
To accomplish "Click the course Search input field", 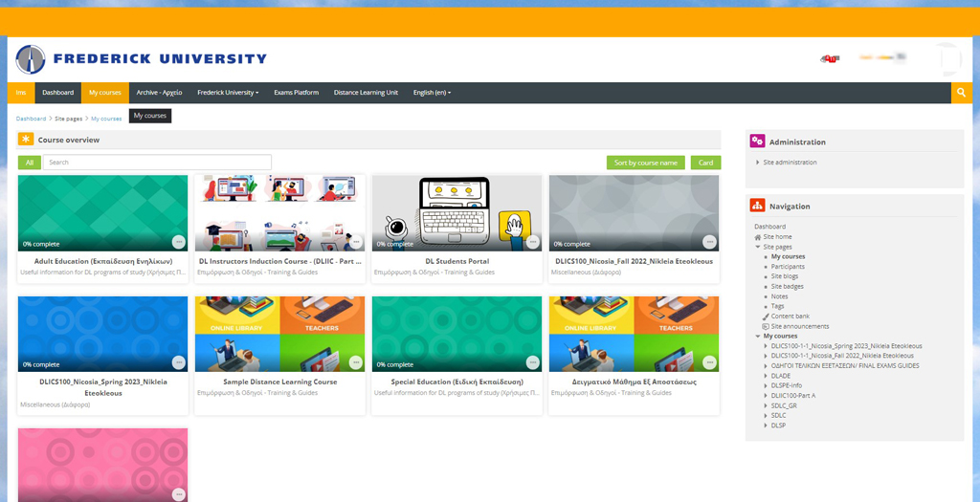I will 157,163.
